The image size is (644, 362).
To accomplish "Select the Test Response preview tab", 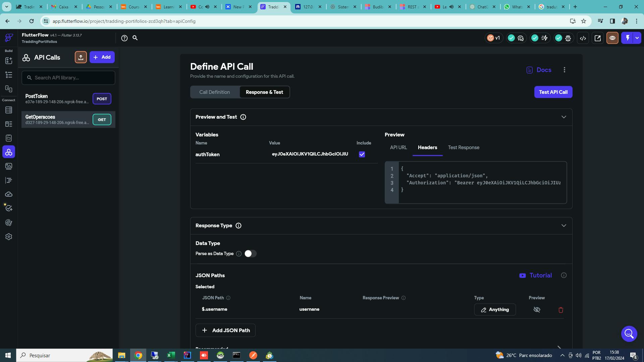I will point(464,147).
